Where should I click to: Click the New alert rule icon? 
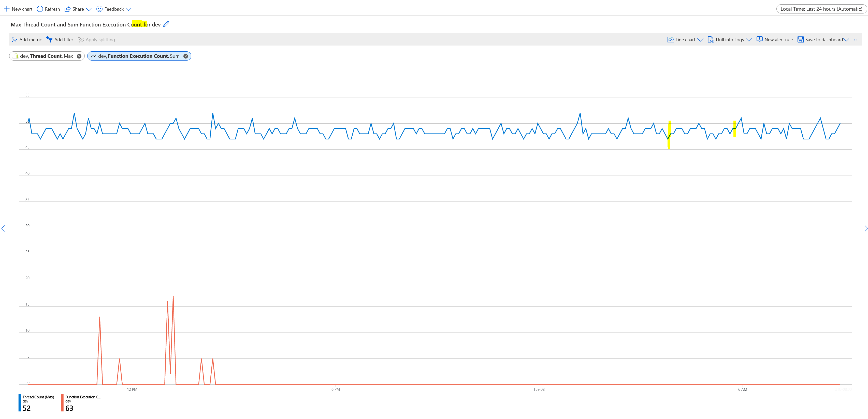[x=760, y=39]
